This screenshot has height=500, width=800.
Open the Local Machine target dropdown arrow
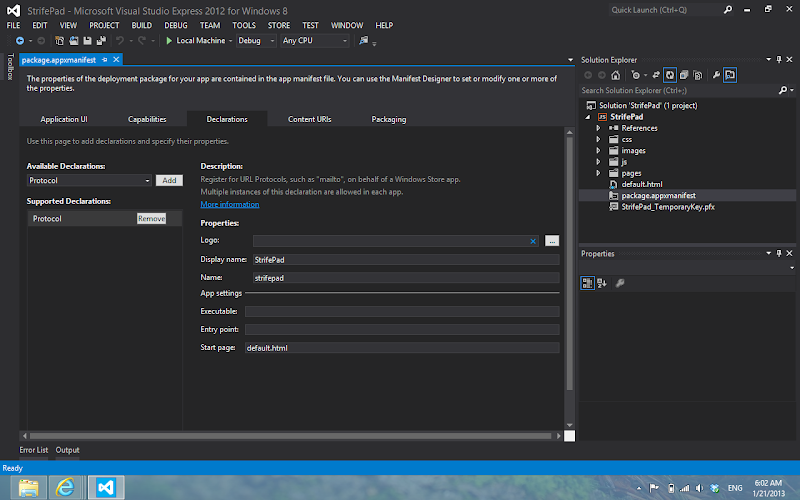click(230, 41)
